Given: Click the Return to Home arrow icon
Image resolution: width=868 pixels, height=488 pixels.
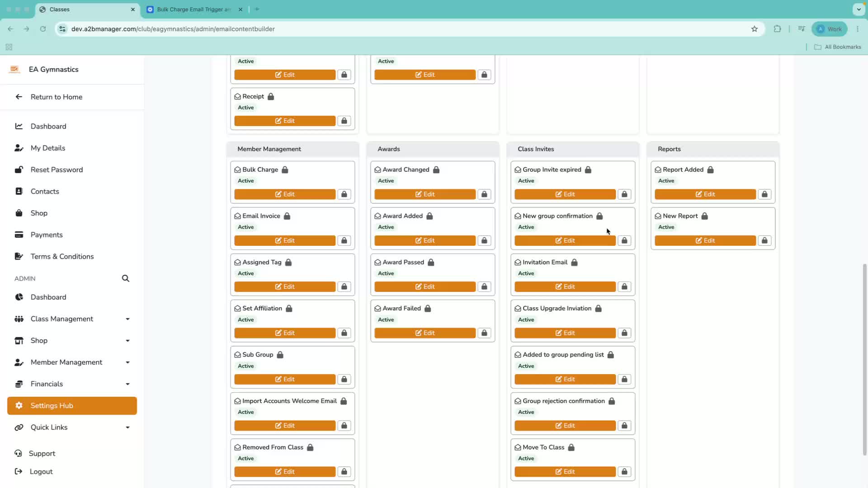Looking at the screenshot, I should coord(19,97).
